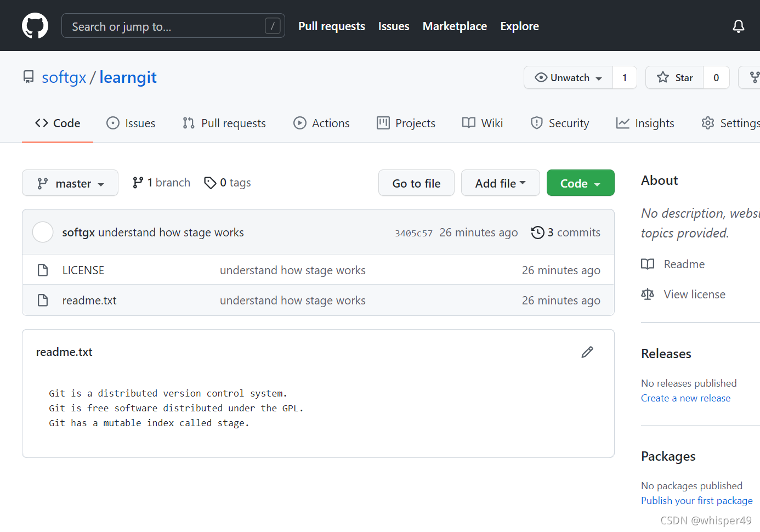Open Issues in the top navigation
Image resolution: width=760 pixels, height=532 pixels.
(394, 26)
